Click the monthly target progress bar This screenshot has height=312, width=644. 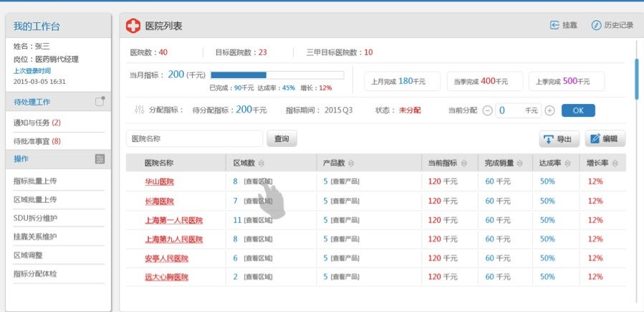pos(277,75)
